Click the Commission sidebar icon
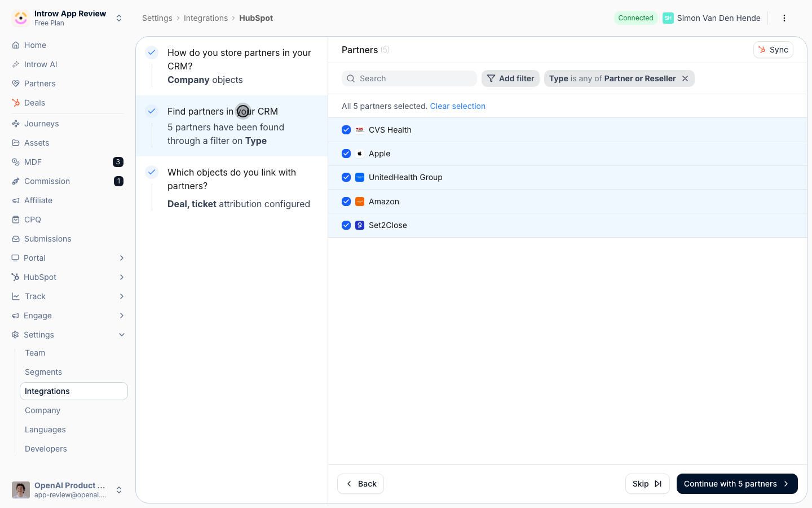This screenshot has width=812, height=508. tap(16, 181)
